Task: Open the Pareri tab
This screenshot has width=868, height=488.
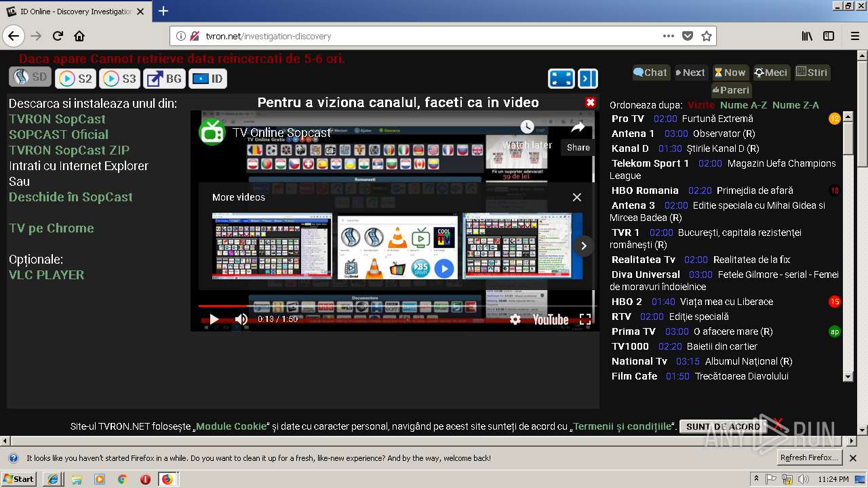Action: click(731, 90)
